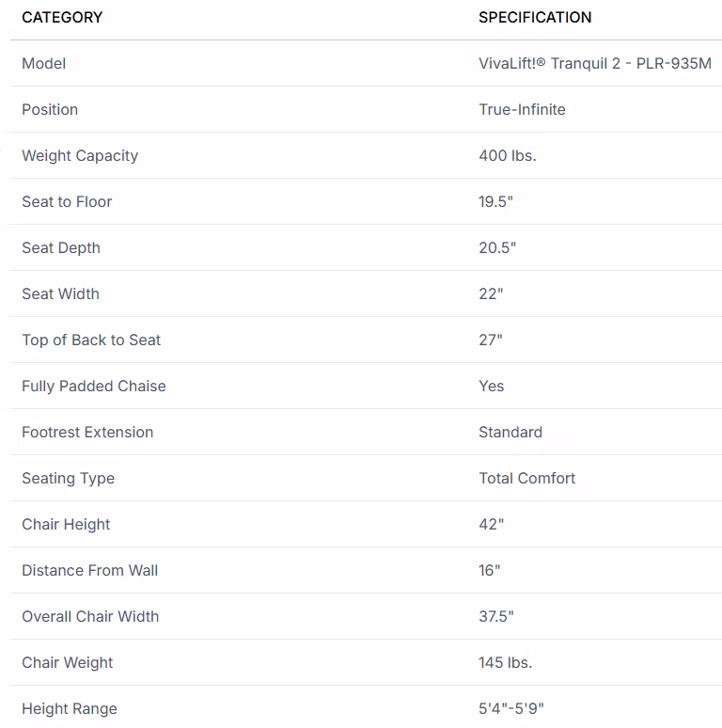Click the Standard footrest value
Viewport: 722px width, 728px height.
510,432
